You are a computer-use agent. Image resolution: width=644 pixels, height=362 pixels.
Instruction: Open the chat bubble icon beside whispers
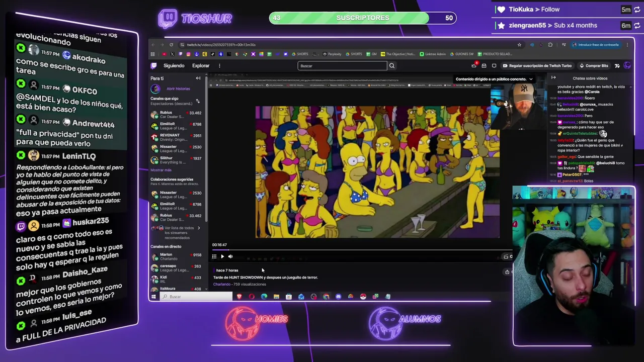(494, 65)
